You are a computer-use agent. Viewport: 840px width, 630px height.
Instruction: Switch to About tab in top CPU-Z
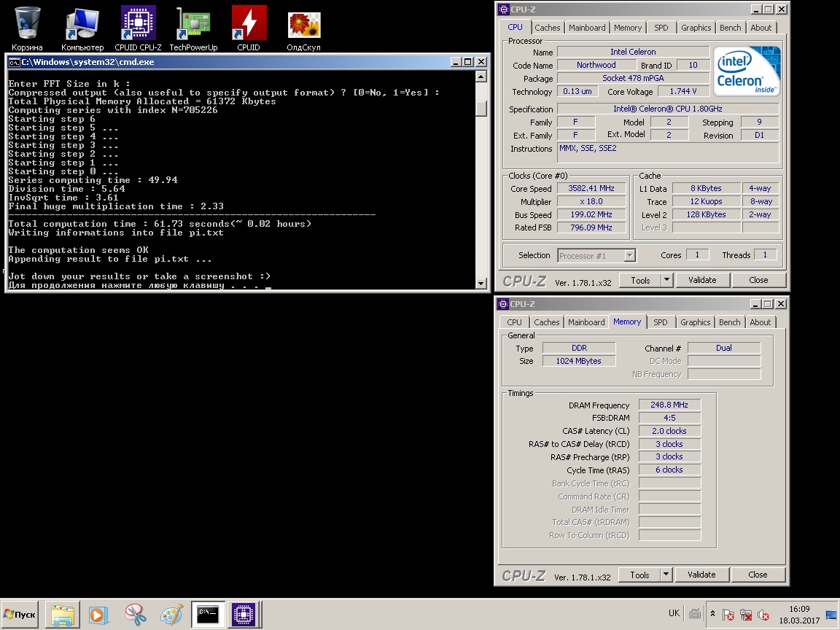pos(761,28)
